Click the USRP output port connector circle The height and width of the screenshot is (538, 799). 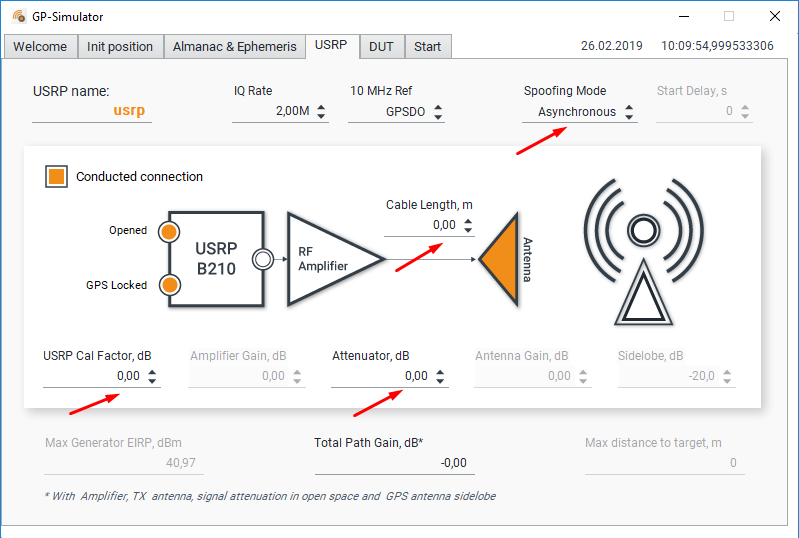pos(263,259)
